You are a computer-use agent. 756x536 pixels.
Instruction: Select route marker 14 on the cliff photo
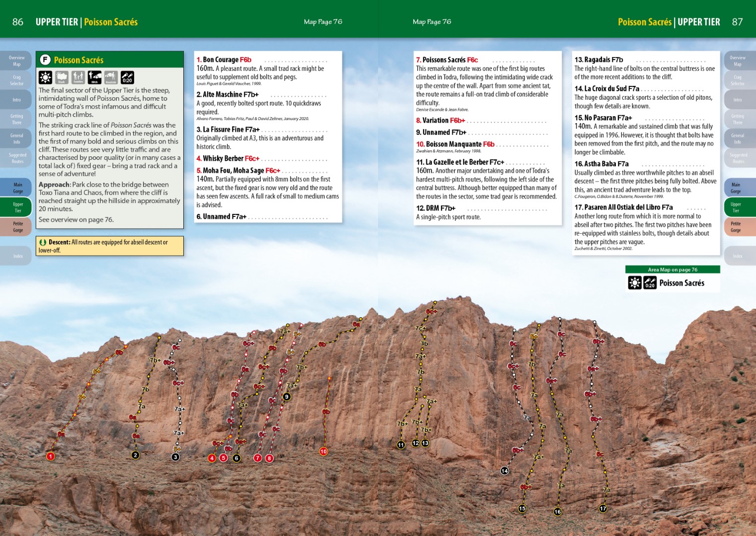point(505,470)
